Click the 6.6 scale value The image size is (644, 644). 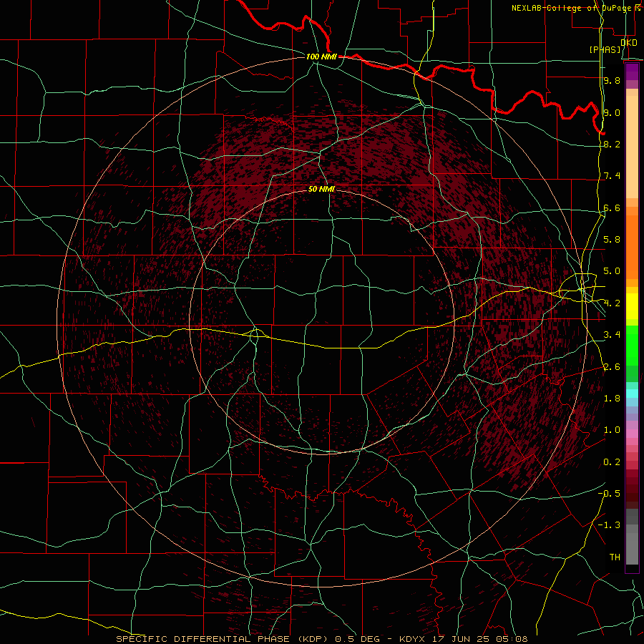tap(612, 208)
